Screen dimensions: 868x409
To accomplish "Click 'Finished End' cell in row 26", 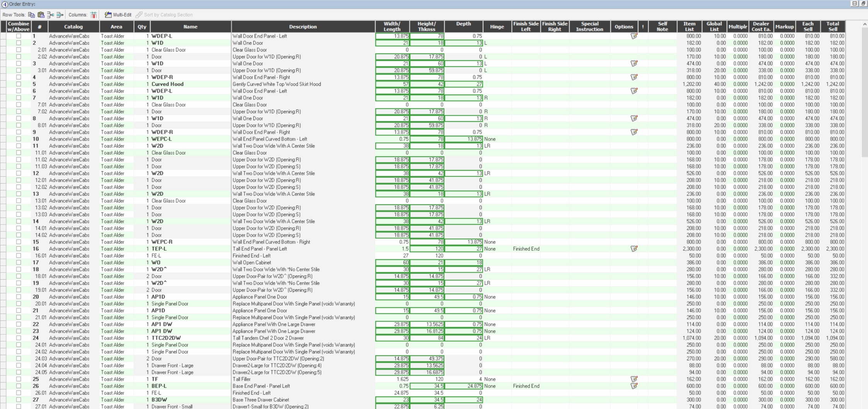I will 526,386.
